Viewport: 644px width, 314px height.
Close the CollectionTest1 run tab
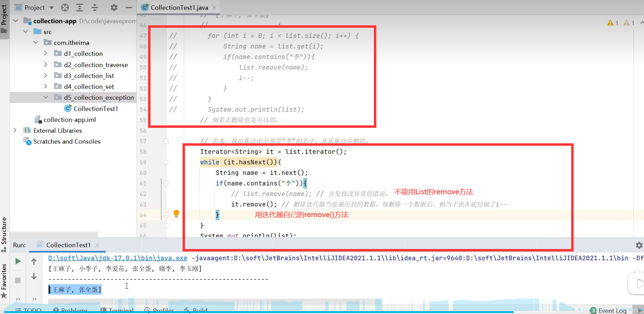click(x=97, y=245)
